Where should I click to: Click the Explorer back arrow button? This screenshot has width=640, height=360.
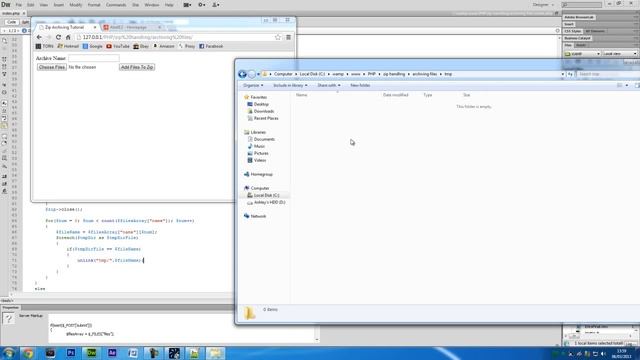tap(242, 74)
